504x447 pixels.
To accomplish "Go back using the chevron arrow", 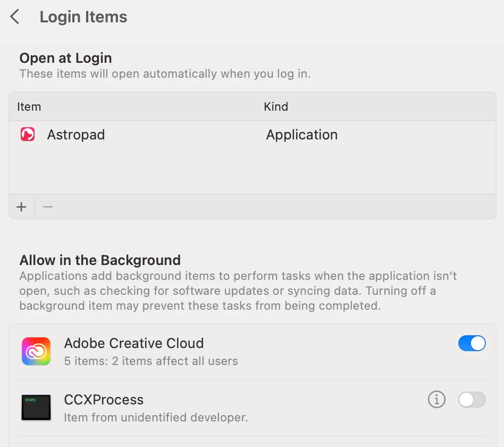I will [x=15, y=17].
